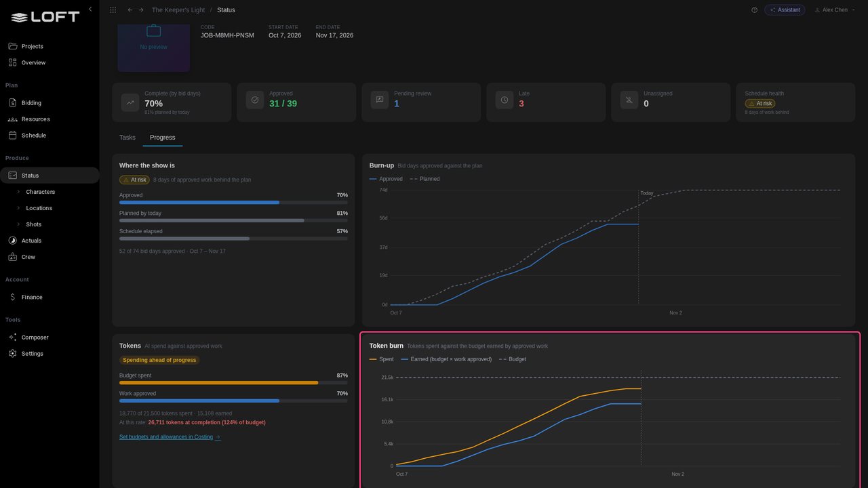Screen dimensions: 868x488
Task: Click the Unassigned count card
Action: 671,102
